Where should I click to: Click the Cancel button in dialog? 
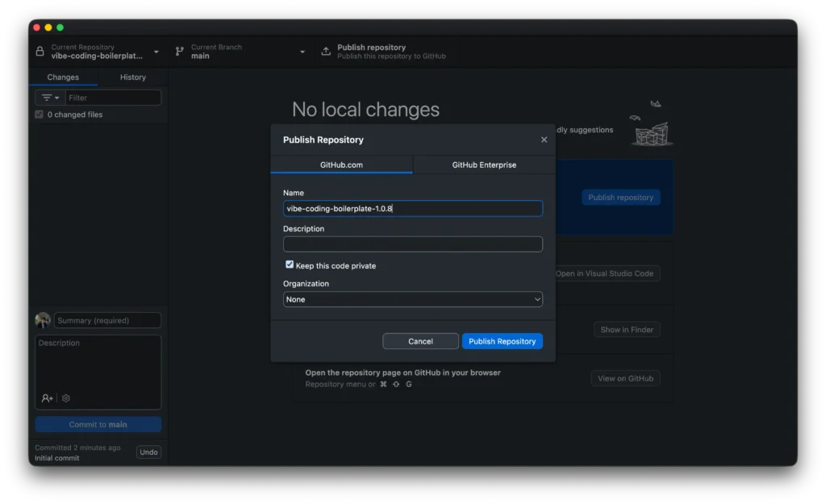coord(420,341)
